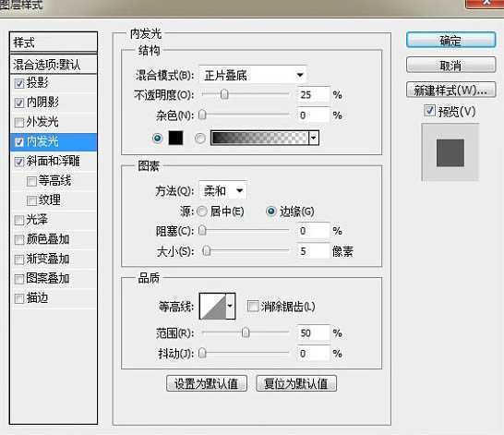Click the 杂色 noise value field

coord(314,115)
